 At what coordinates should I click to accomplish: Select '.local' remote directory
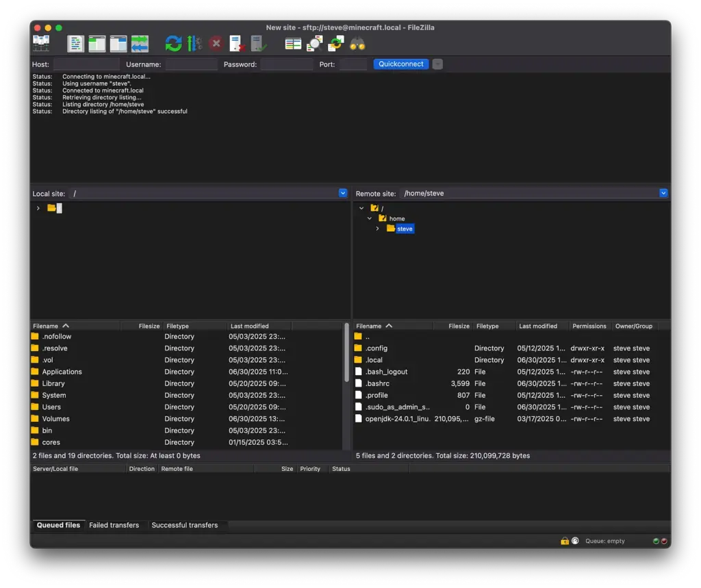click(511, 359)
